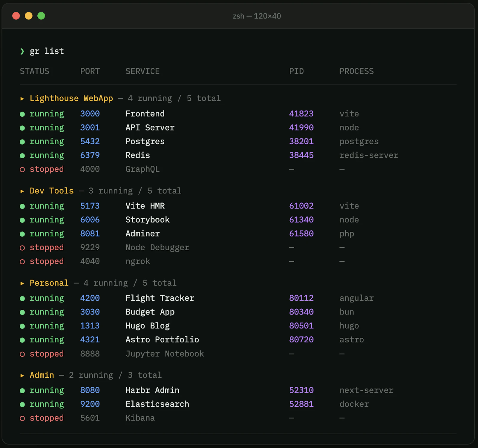
Task: Click port number 6379
Action: pyautogui.click(x=90, y=155)
